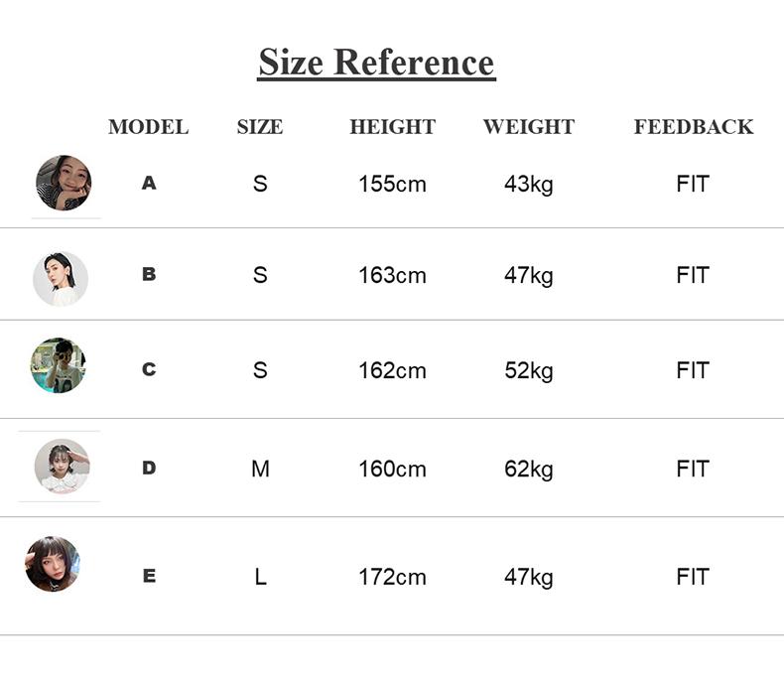Open model E's avatar image
Viewport: 784px width, 677px height.
53,564
